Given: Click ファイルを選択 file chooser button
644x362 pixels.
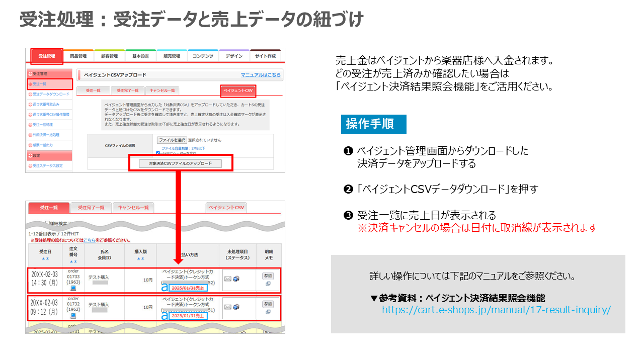Looking at the screenshot, I should [172, 140].
